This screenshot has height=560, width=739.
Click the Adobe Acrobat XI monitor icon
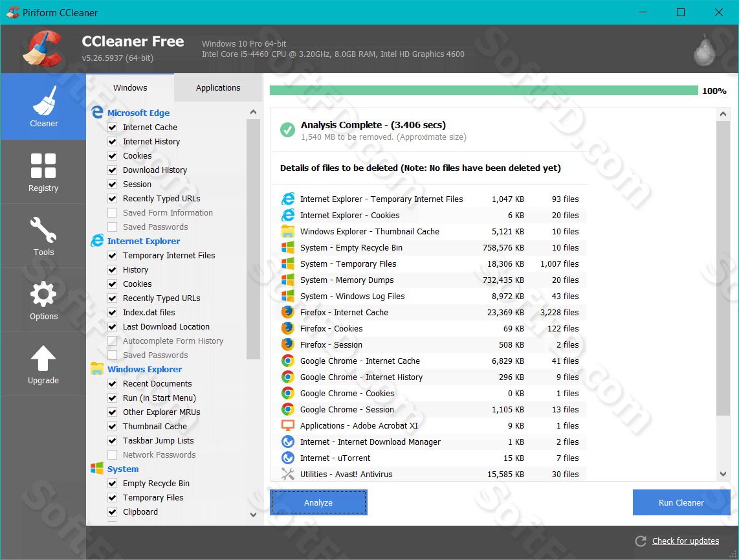(288, 425)
